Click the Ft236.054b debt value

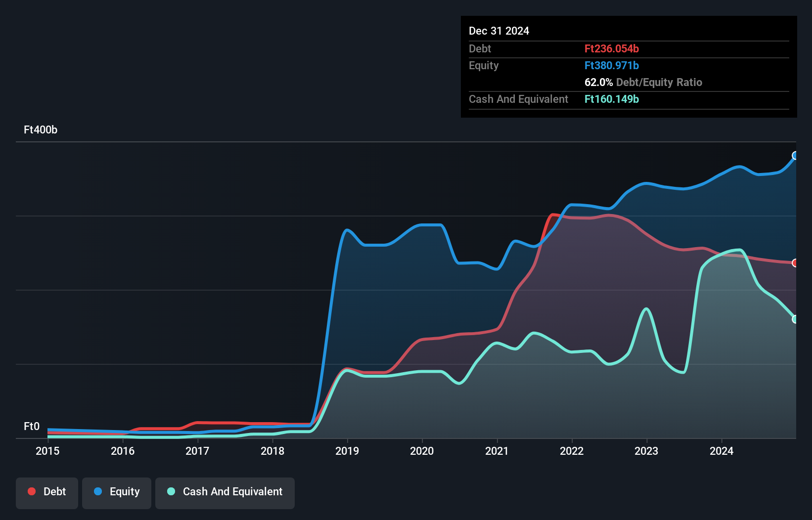(612, 49)
